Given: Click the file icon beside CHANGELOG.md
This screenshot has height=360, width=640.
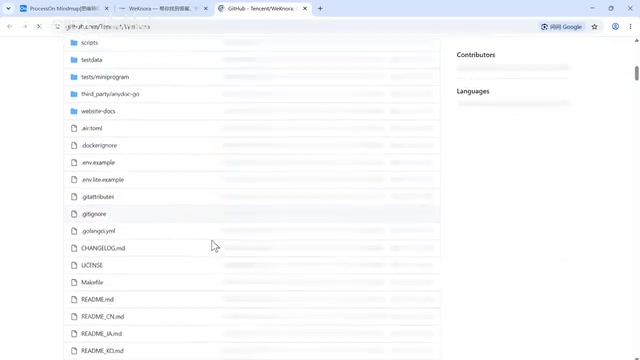Looking at the screenshot, I should coord(74,248).
